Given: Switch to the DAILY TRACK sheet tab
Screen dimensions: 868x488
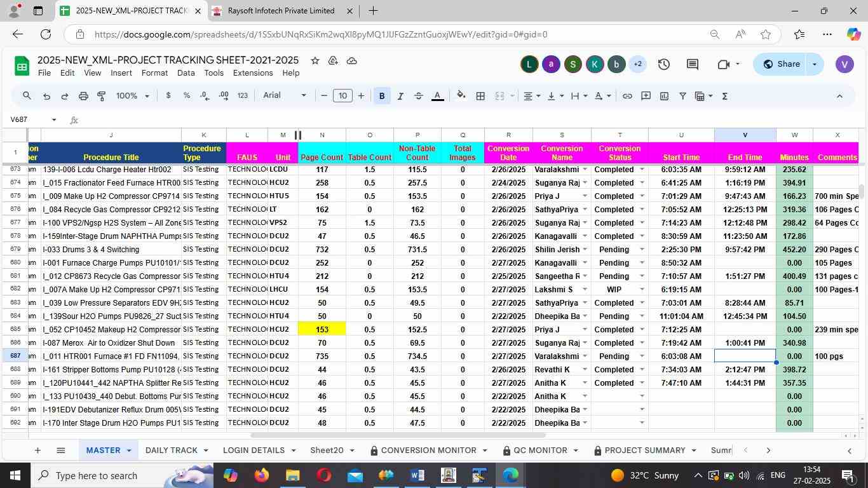Looking at the screenshot, I should coord(171,451).
